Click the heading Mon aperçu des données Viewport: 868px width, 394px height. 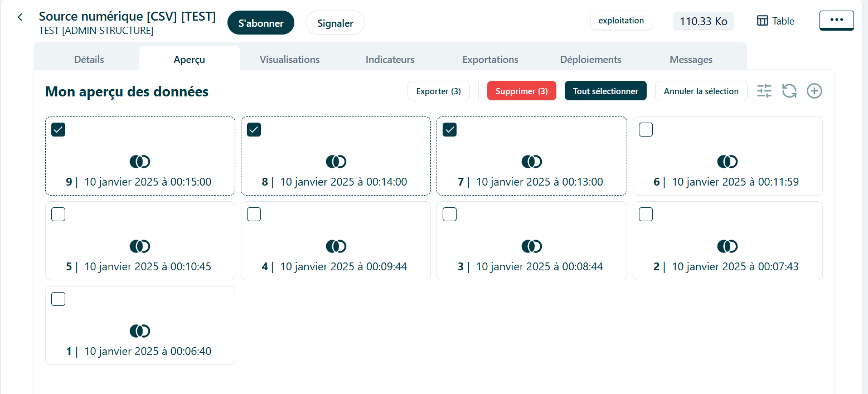coord(127,91)
